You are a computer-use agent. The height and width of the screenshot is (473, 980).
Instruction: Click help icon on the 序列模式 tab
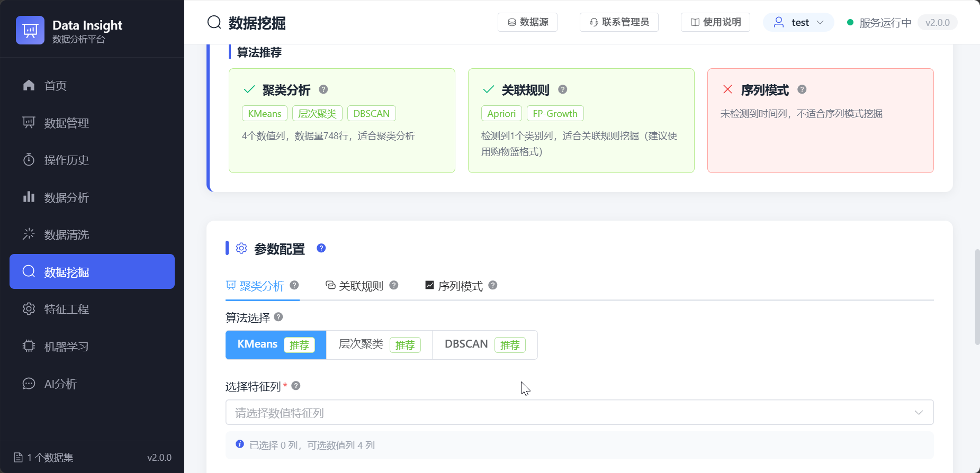click(493, 285)
